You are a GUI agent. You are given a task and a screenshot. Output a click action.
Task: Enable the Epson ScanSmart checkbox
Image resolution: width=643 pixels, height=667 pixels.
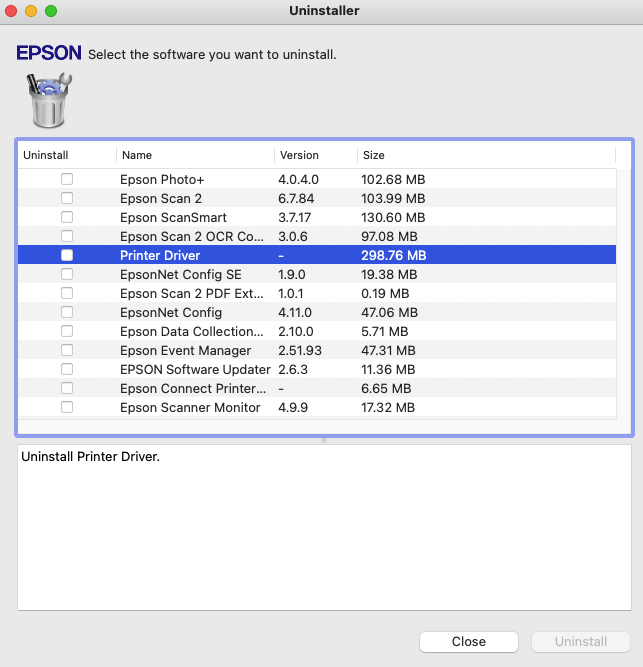(x=67, y=217)
